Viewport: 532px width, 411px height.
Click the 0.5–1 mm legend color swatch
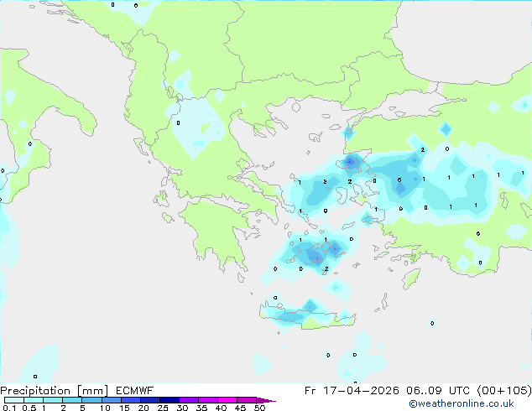tap(34, 400)
